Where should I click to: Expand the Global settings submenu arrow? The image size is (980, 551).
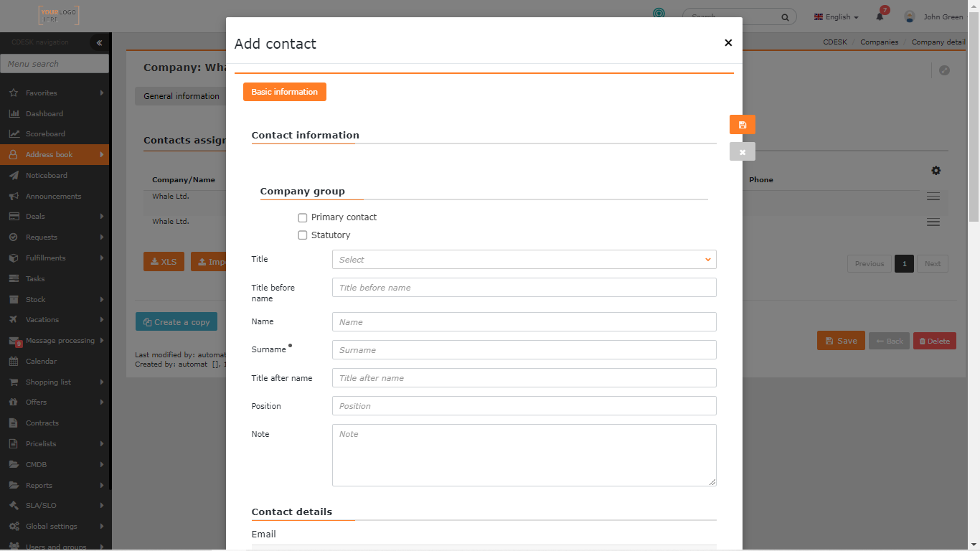click(x=102, y=527)
